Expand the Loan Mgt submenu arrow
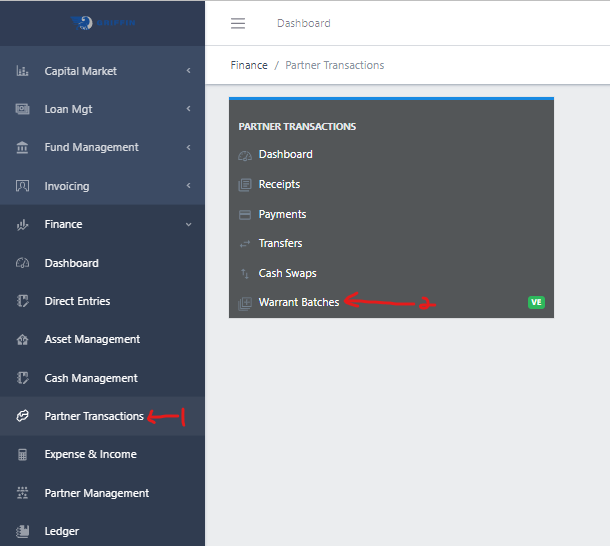 pos(188,109)
